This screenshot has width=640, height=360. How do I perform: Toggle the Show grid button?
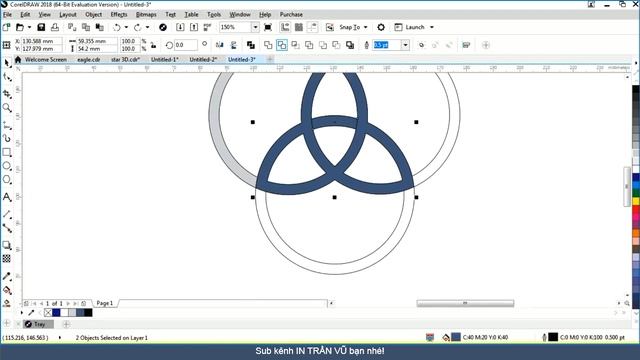[299, 27]
